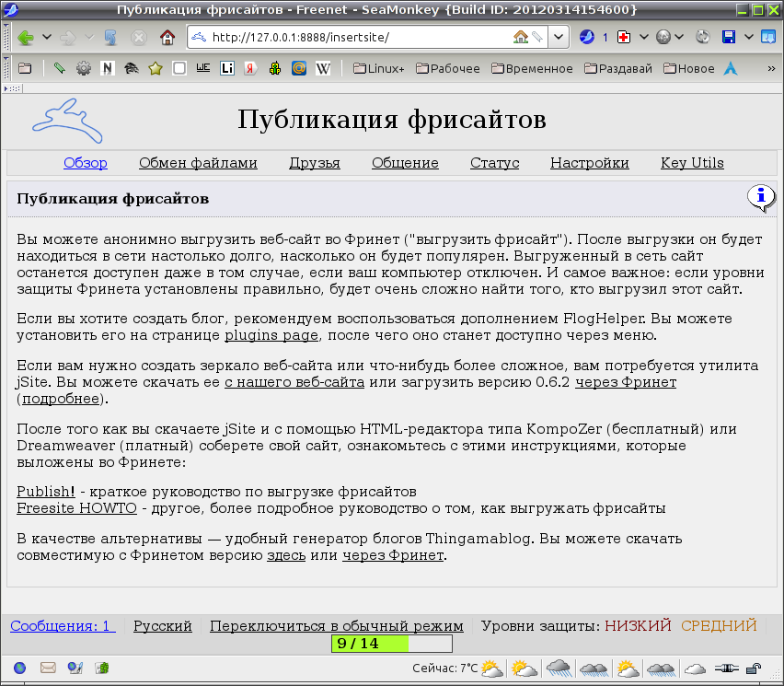
Task: Open the Раздавай bookmarks folder
Action: pyautogui.click(x=618, y=68)
